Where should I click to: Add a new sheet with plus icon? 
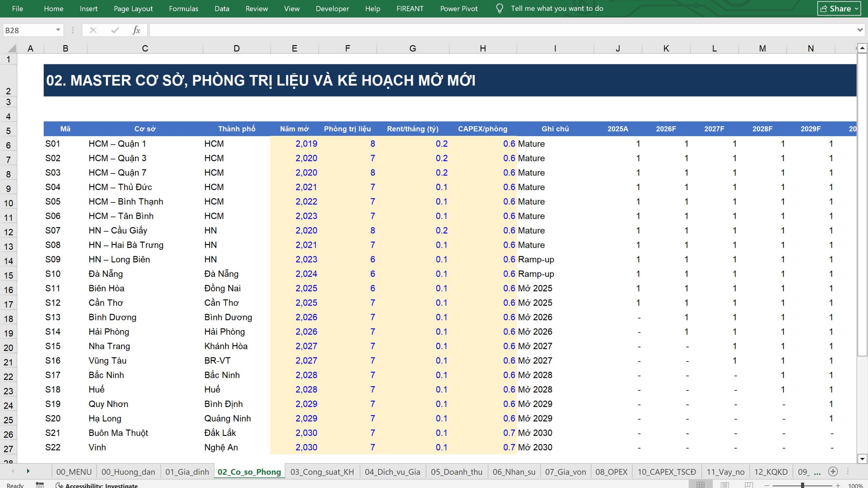(x=833, y=471)
